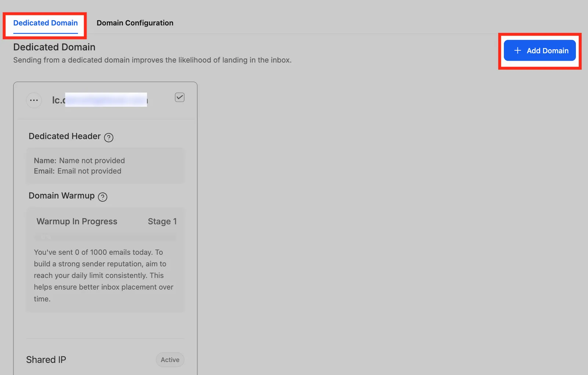This screenshot has height=375, width=588.
Task: Click the Domain Warmup section label
Action: click(62, 196)
